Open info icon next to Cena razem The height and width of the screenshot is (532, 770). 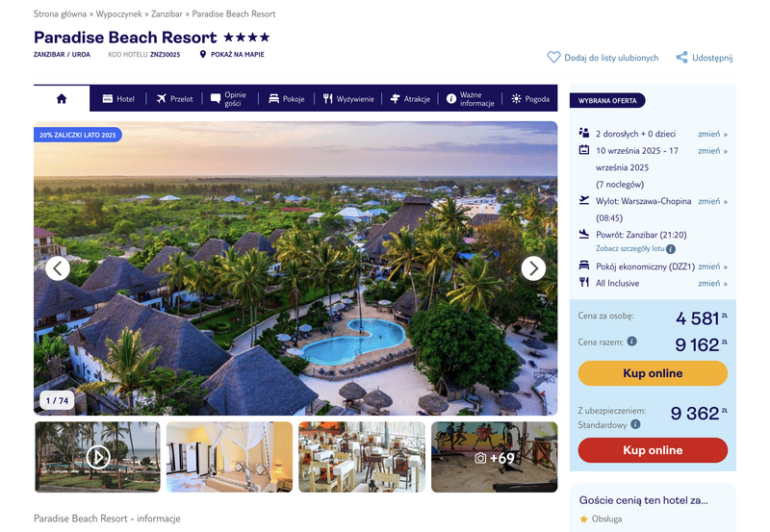[632, 342]
